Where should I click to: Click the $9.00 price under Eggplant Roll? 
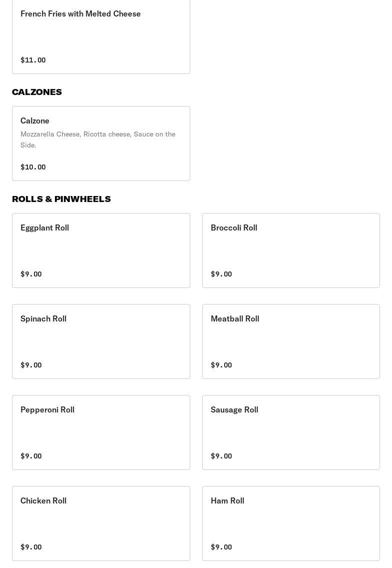tap(31, 274)
